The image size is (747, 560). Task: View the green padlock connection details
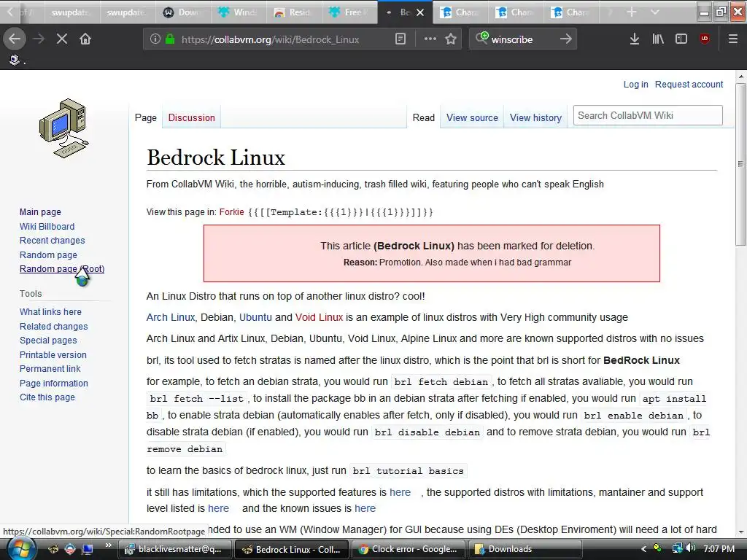tap(170, 39)
